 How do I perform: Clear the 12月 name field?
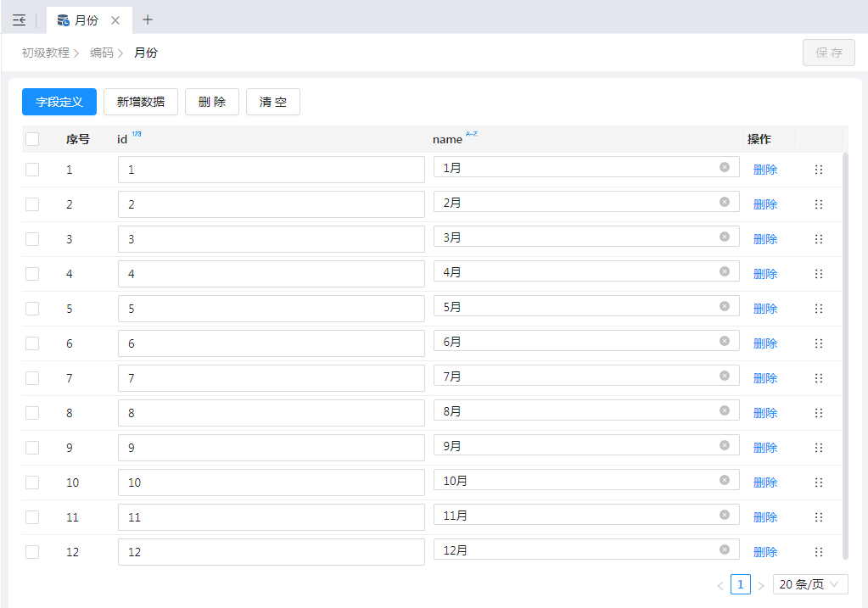724,549
